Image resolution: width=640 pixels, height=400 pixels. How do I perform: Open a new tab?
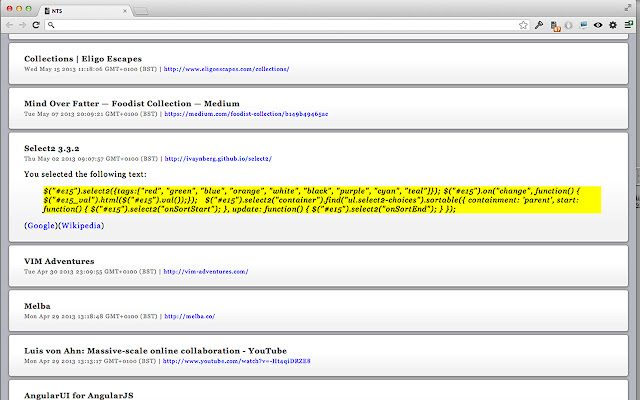coord(141,11)
